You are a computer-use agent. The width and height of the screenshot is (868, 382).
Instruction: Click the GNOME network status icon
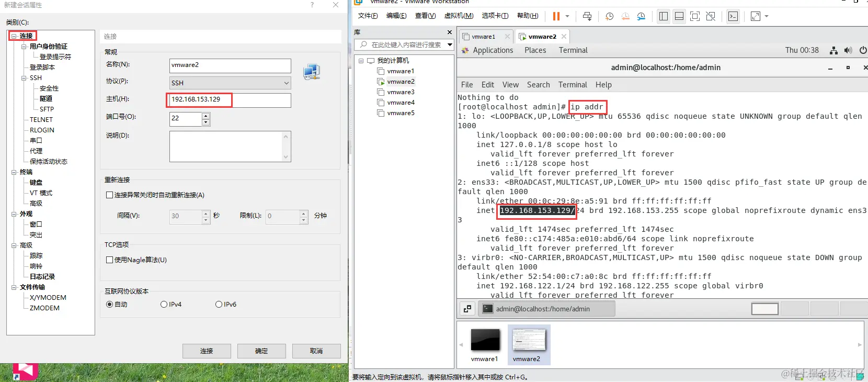833,50
